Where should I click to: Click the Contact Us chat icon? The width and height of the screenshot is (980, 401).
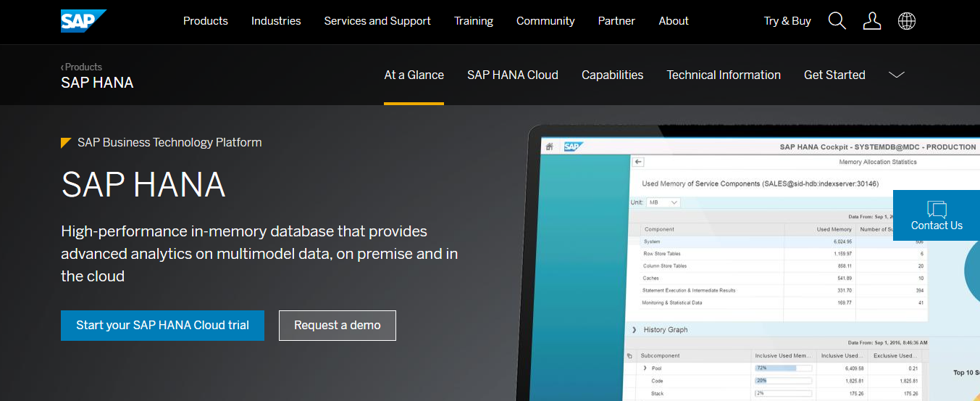pos(937,210)
